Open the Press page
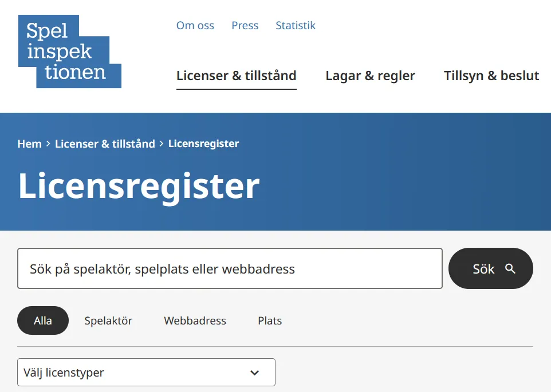 (x=245, y=25)
